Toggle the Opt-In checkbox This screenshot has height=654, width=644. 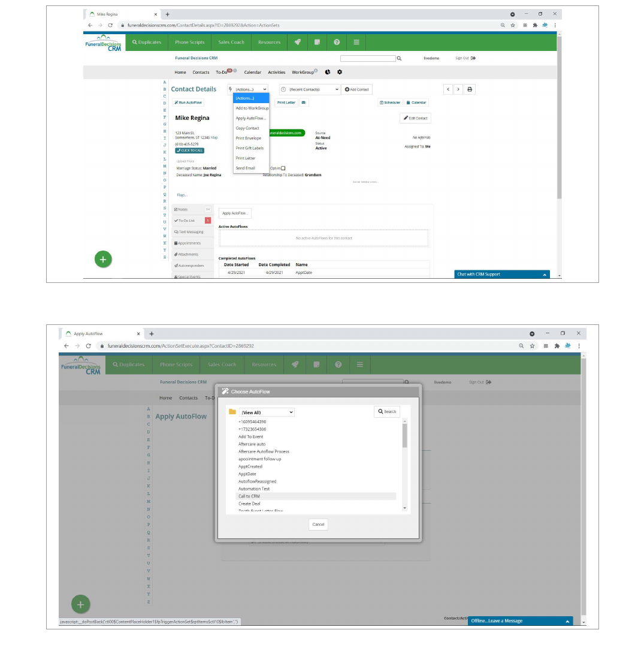[283, 168]
